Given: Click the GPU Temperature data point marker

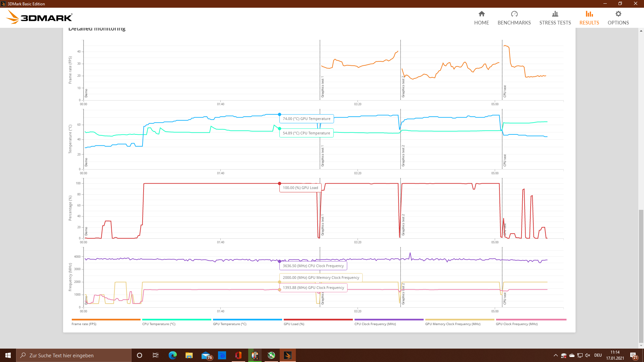Looking at the screenshot, I should pyautogui.click(x=279, y=114).
